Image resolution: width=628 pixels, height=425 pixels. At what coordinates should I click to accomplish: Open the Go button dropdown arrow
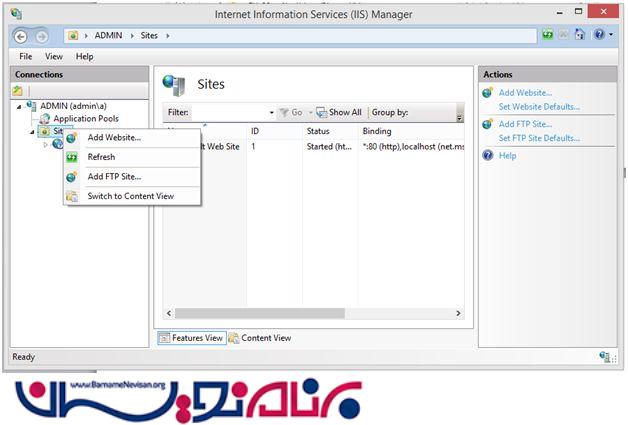tap(310, 113)
